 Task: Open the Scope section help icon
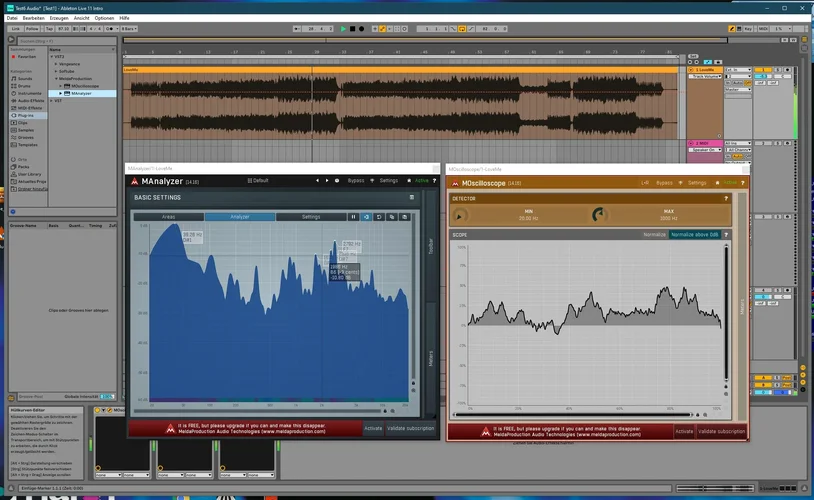(x=726, y=235)
